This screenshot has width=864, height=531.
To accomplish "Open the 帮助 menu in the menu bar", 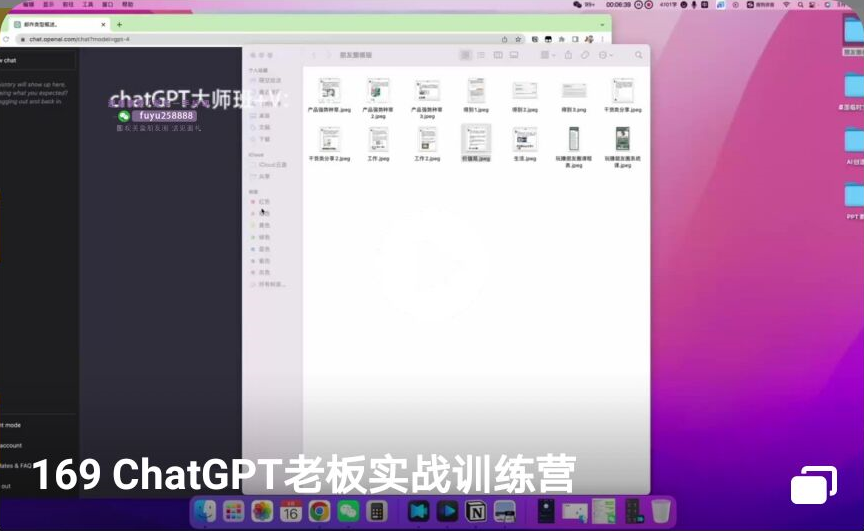I will coord(127,4).
